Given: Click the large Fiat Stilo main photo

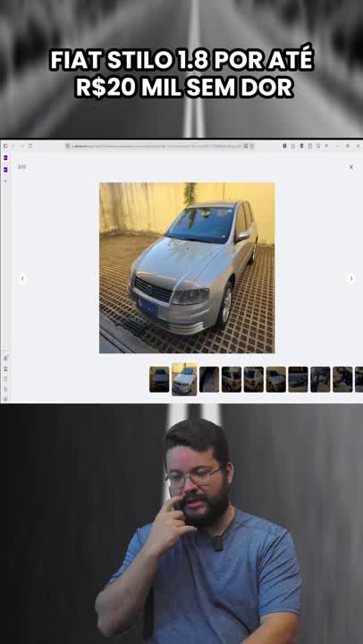Looking at the screenshot, I should coord(187,267).
